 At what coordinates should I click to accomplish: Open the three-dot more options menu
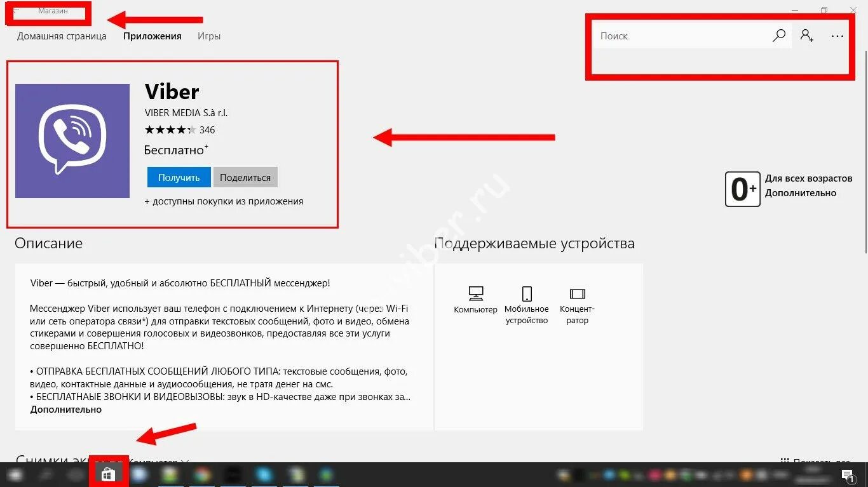[x=837, y=36]
